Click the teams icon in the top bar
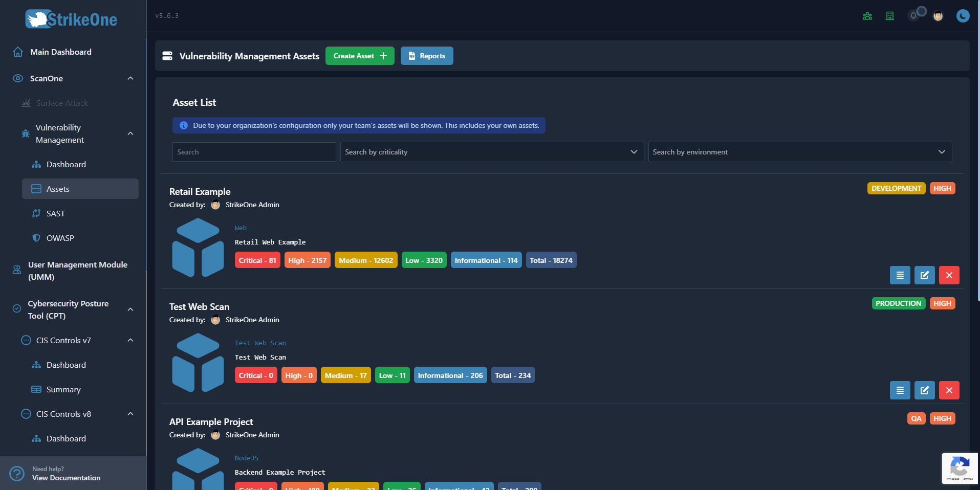The image size is (980, 490). coord(867,16)
